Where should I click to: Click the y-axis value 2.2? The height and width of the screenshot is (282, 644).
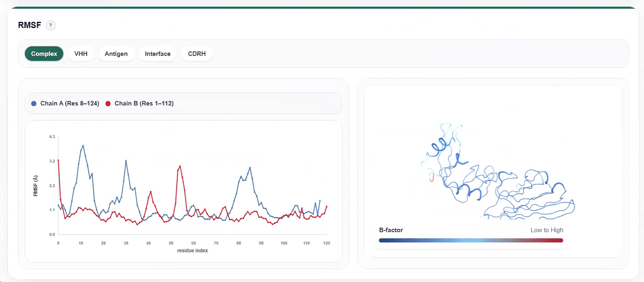tap(52, 186)
